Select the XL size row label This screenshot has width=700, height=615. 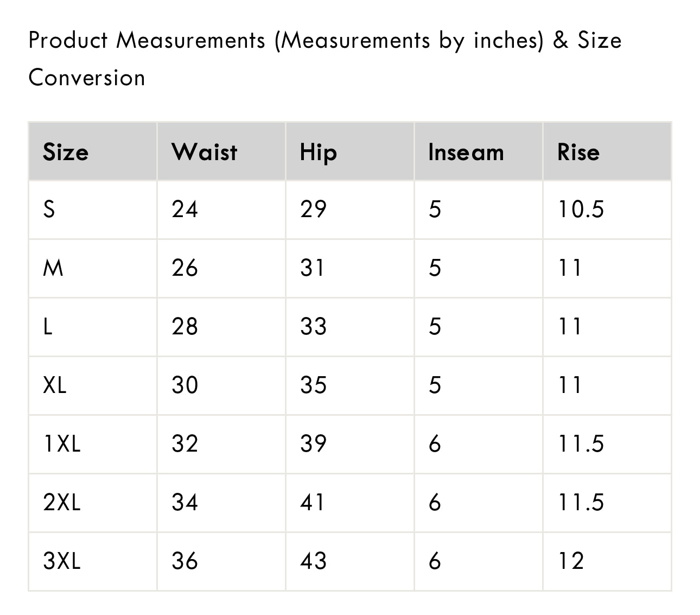point(55,385)
